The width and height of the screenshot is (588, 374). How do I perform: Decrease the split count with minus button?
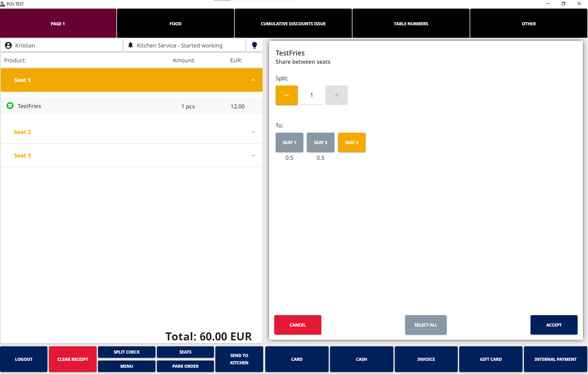[286, 95]
